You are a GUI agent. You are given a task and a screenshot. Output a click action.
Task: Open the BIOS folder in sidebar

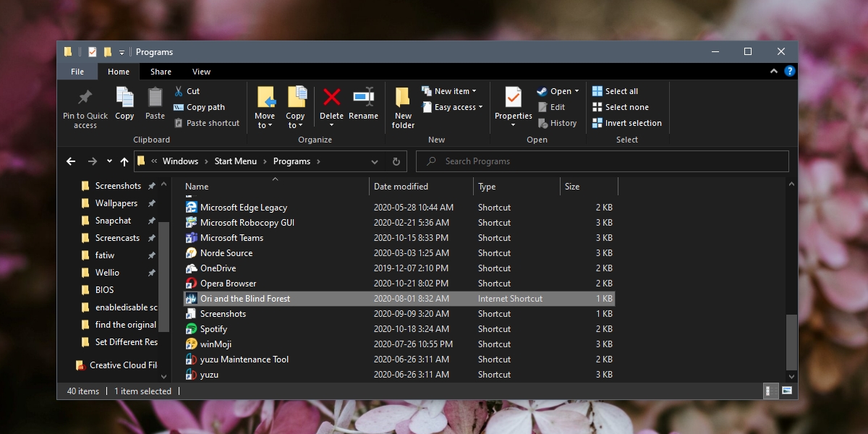pyautogui.click(x=104, y=290)
